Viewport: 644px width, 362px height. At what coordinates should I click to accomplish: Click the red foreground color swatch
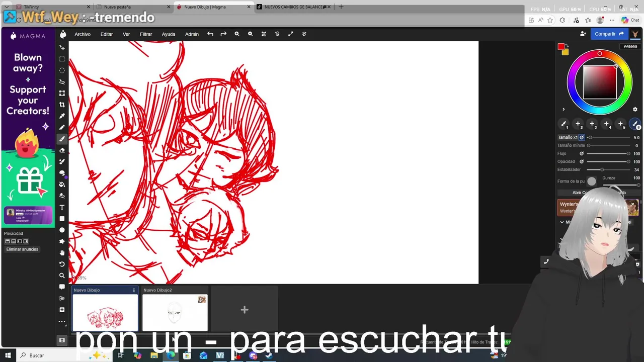[561, 47]
